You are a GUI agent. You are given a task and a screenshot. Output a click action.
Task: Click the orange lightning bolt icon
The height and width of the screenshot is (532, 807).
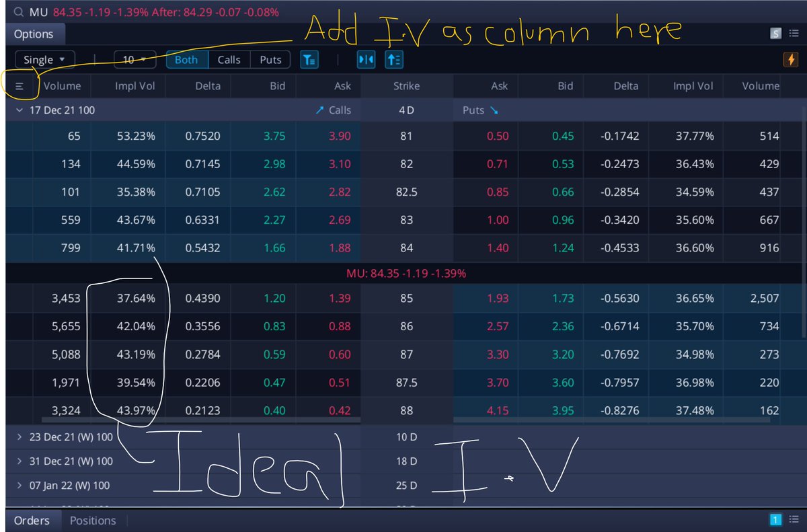click(791, 60)
